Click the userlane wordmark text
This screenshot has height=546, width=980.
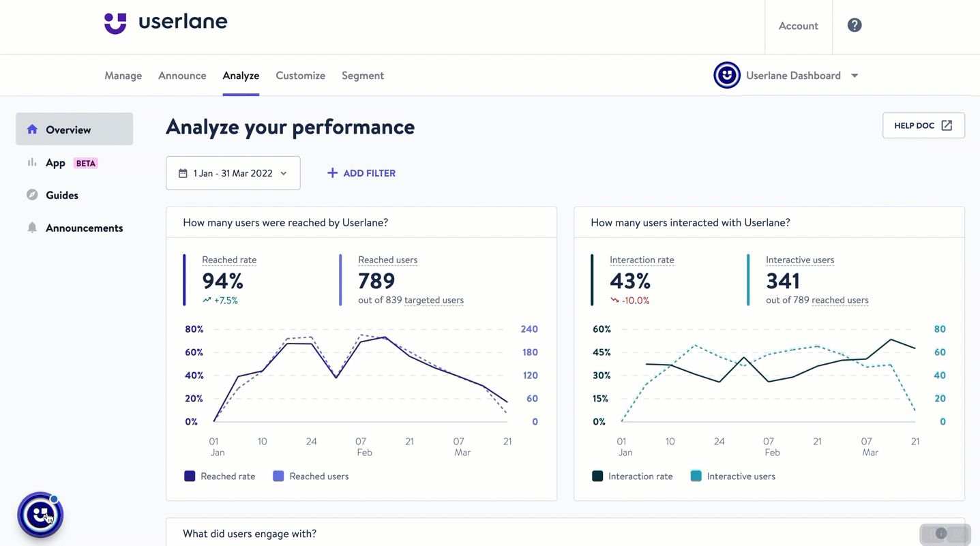183,22
